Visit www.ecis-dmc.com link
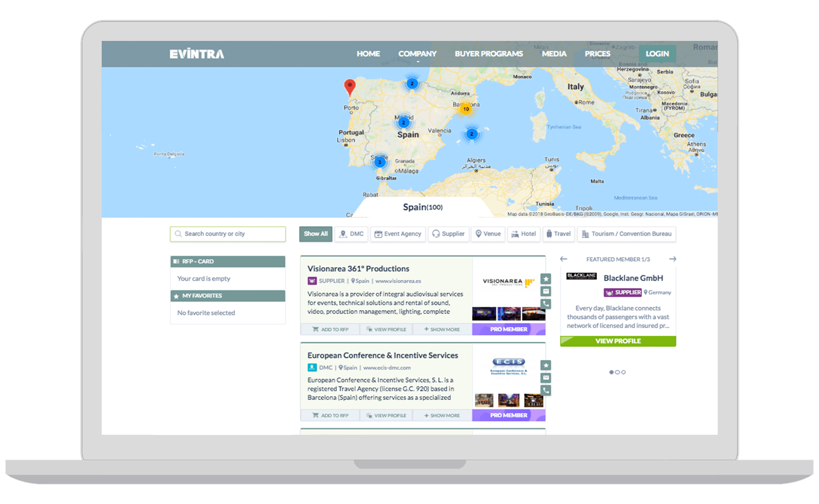 [387, 368]
